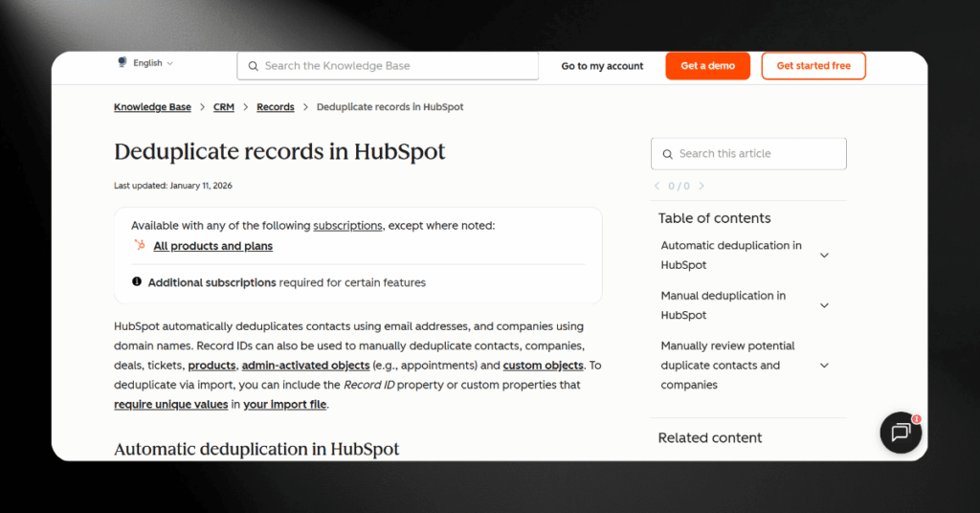The width and height of the screenshot is (980, 513).
Task: Click the Additional subscriptions text
Action: [212, 282]
